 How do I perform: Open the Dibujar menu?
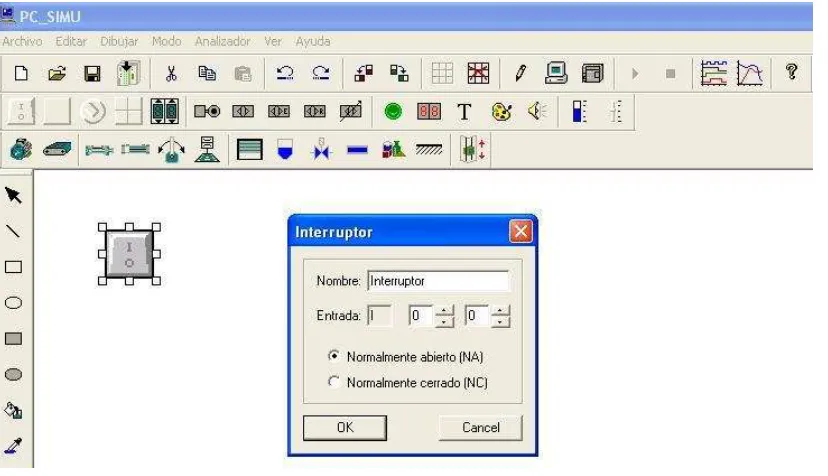[x=119, y=41]
